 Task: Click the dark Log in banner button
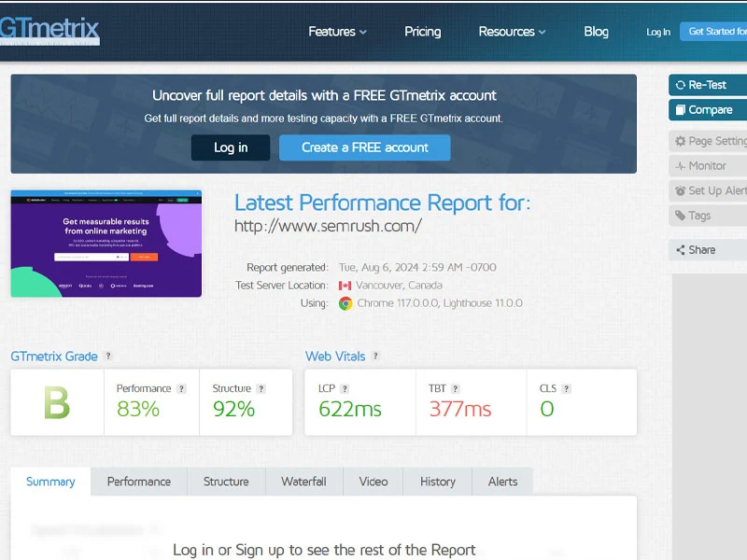[x=231, y=147]
